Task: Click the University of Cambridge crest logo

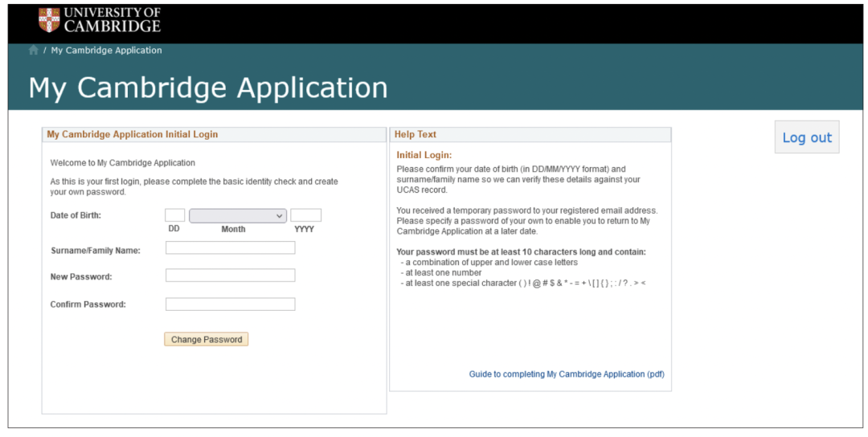Action: point(49,20)
